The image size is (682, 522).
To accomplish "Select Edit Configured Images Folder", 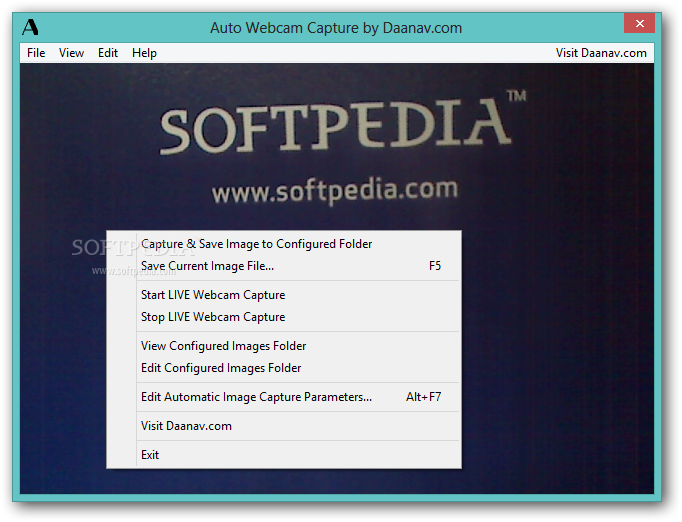I will pos(284,368).
